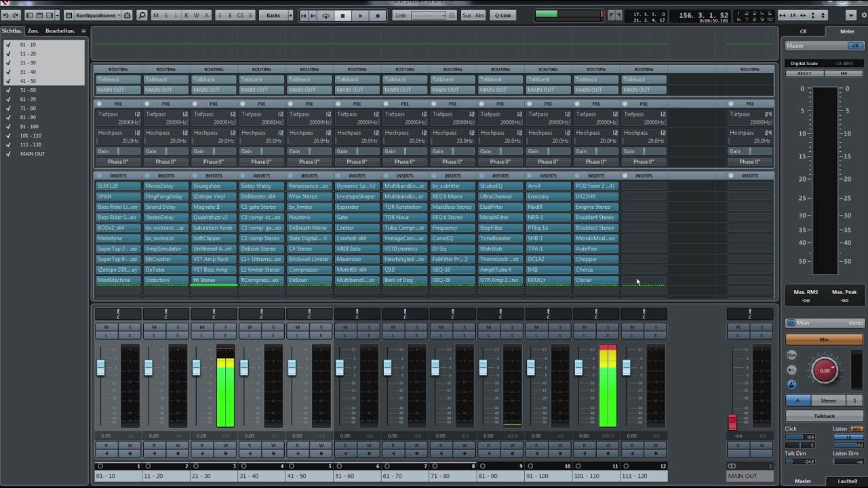Open the Link group dropdown
868x488 pixels.
[x=429, y=15]
